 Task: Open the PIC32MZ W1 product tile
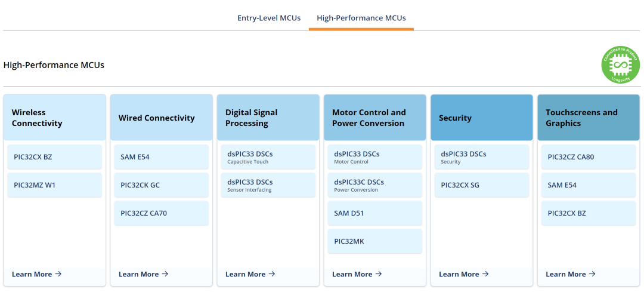pos(54,185)
